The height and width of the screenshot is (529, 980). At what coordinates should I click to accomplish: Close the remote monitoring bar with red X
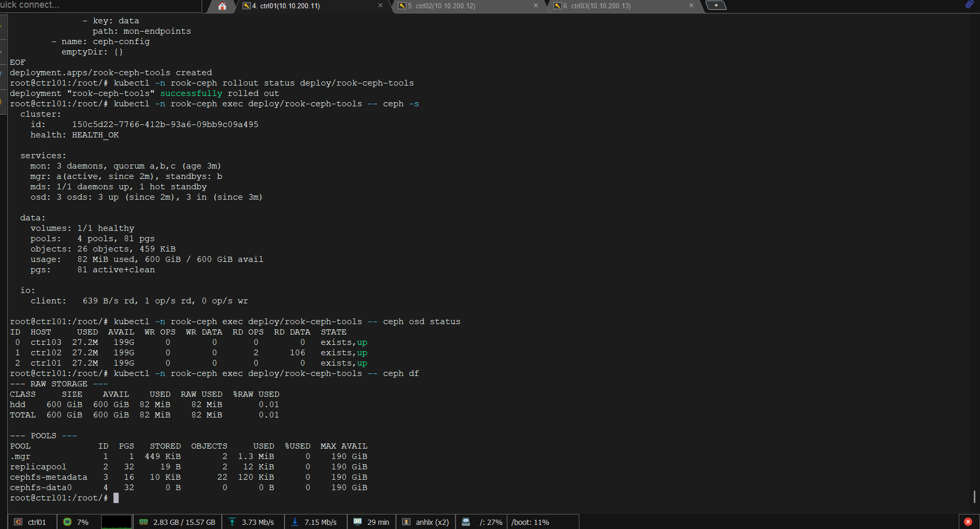[x=968, y=522]
